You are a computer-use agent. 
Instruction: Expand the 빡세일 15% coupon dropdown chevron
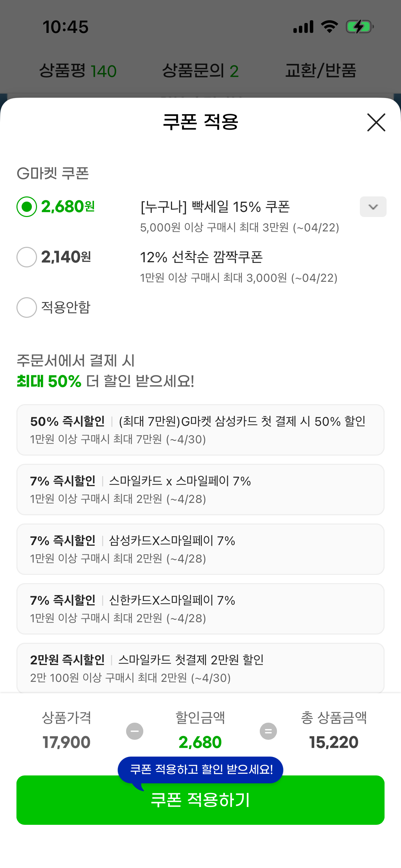tap(373, 207)
